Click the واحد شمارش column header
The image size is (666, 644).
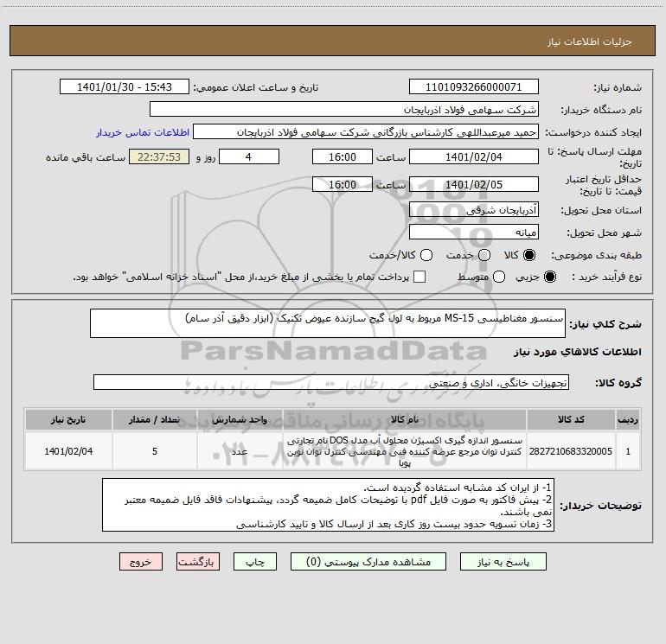240,419
